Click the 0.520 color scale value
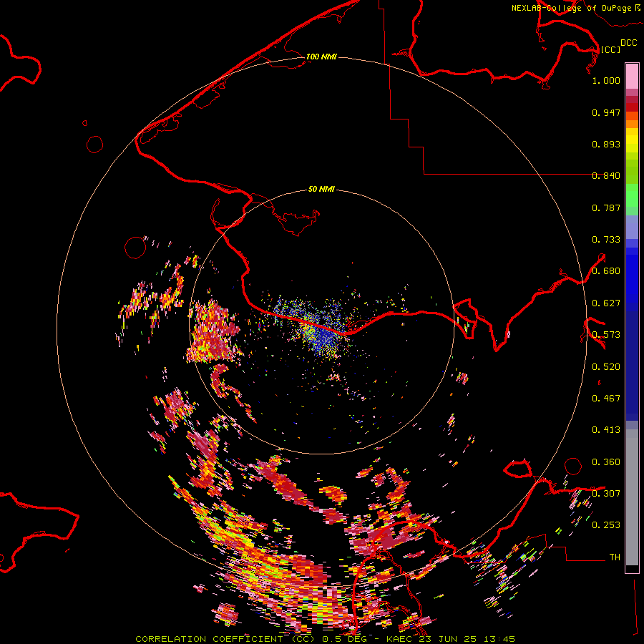This screenshot has height=644, width=644. [606, 367]
